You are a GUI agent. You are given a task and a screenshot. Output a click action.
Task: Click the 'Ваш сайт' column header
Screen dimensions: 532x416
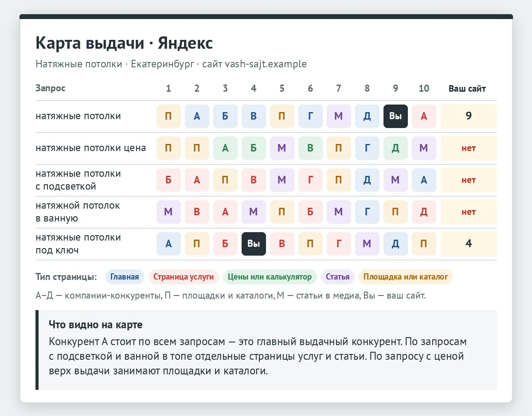[467, 89]
